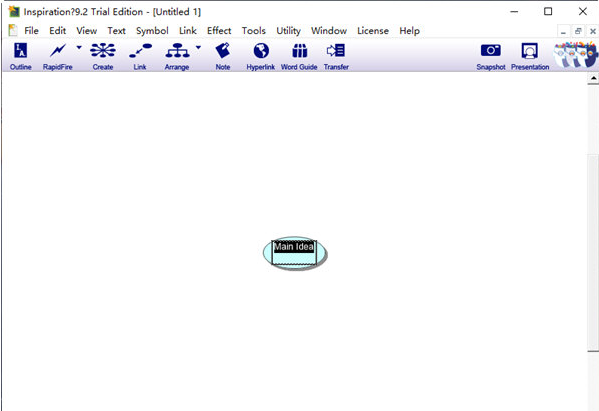This screenshot has width=599, height=411.
Task: Click the vertical scrollbar thumb
Action: pos(593,253)
